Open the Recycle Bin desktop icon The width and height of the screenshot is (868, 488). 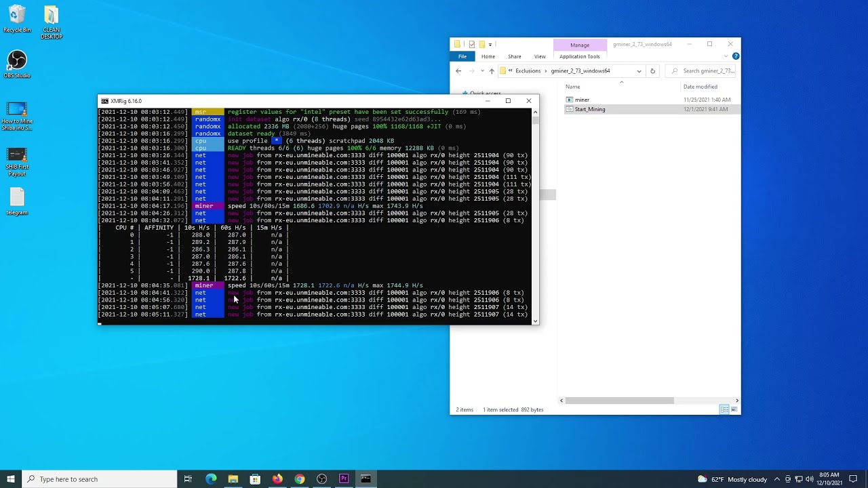(17, 19)
